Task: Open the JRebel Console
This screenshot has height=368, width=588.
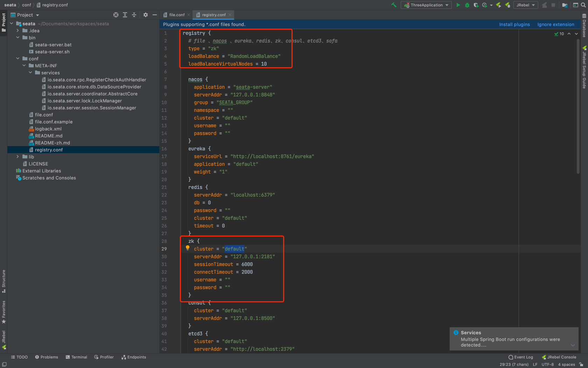Action: tap(559, 357)
